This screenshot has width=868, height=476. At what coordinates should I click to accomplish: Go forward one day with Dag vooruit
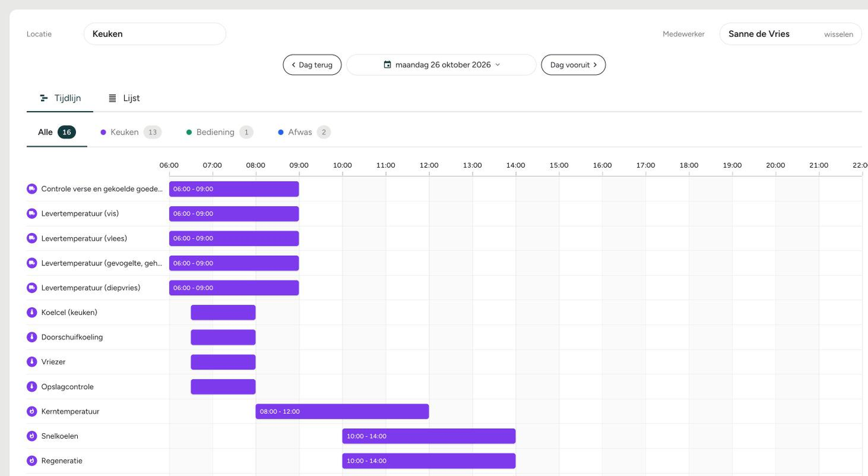tap(573, 65)
